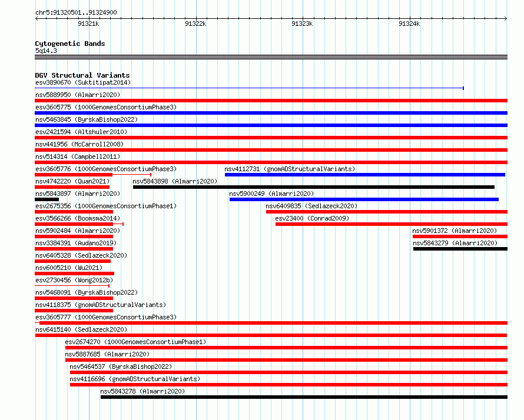Open nsv4116696 (gnomADStructuralVariants) label
524x420 pixels.
click(x=135, y=379)
